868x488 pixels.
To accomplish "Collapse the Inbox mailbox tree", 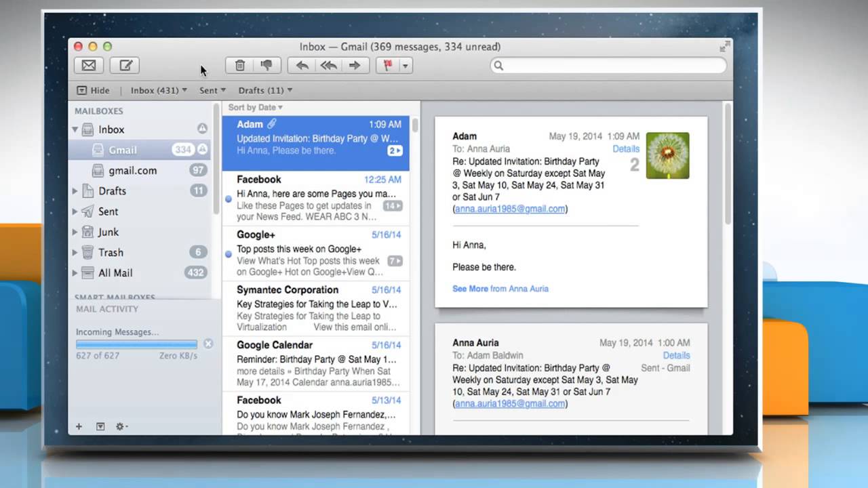I will (75, 129).
